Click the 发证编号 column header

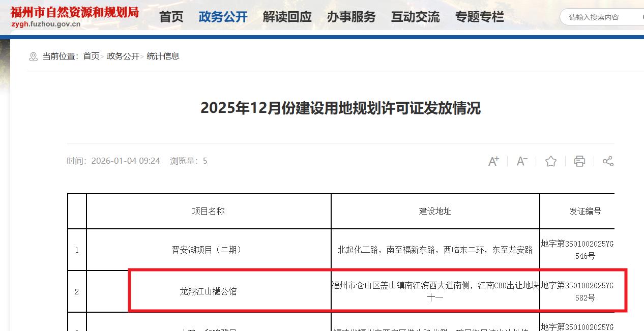585,211
